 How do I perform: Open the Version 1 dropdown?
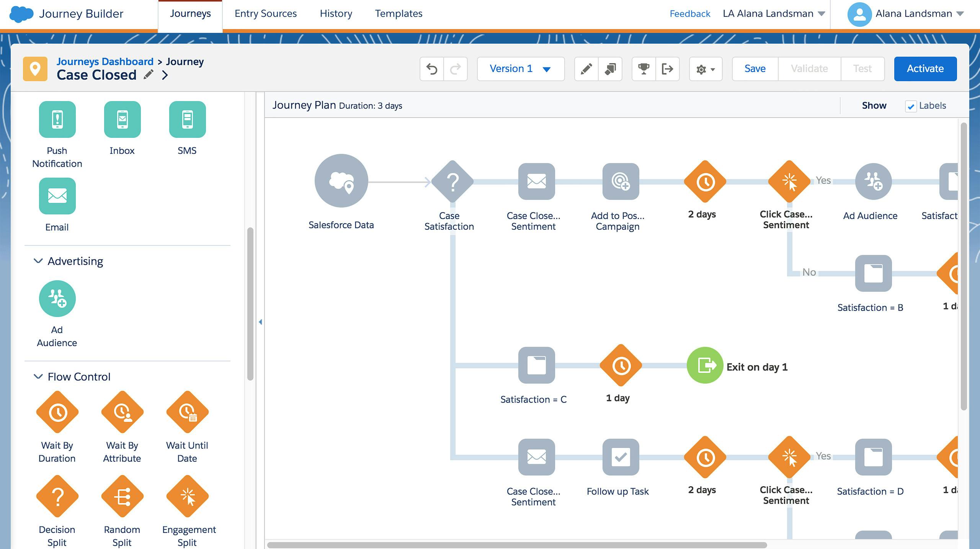point(521,69)
